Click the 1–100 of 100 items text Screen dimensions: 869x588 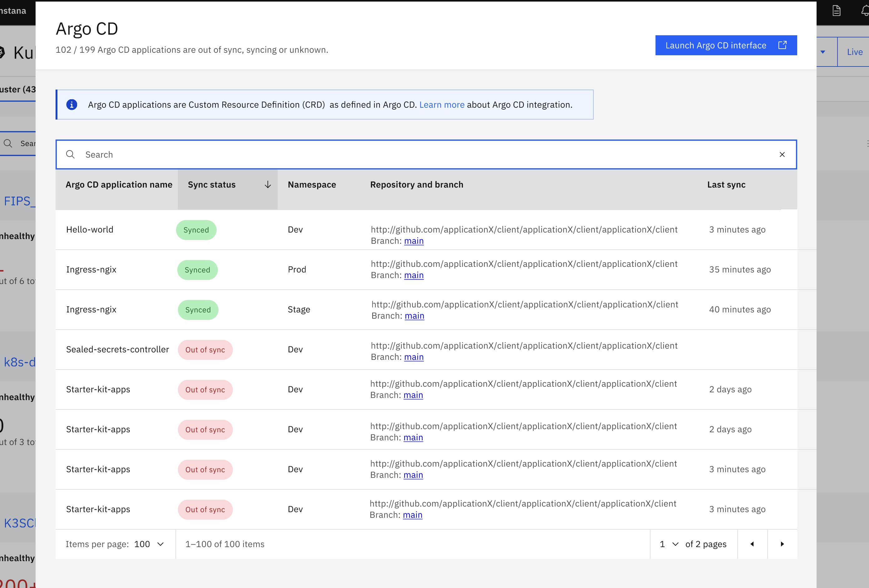pos(225,544)
